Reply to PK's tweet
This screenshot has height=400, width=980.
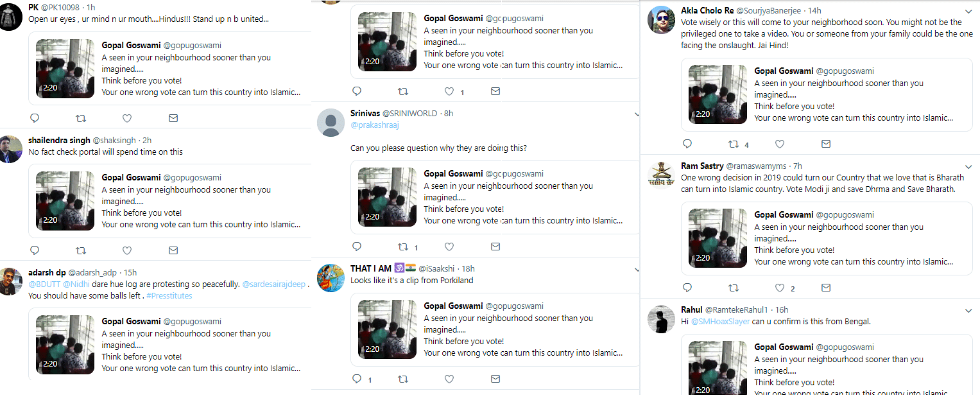coord(35,118)
